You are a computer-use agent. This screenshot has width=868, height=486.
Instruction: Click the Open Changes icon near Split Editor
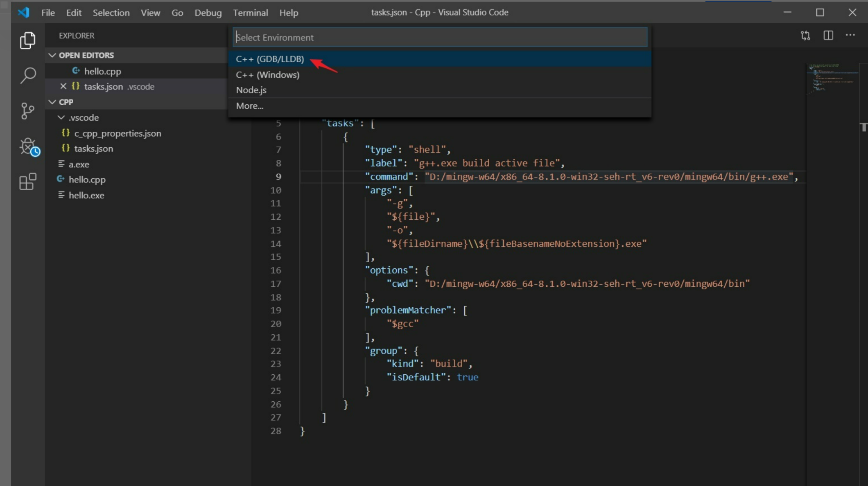click(805, 35)
